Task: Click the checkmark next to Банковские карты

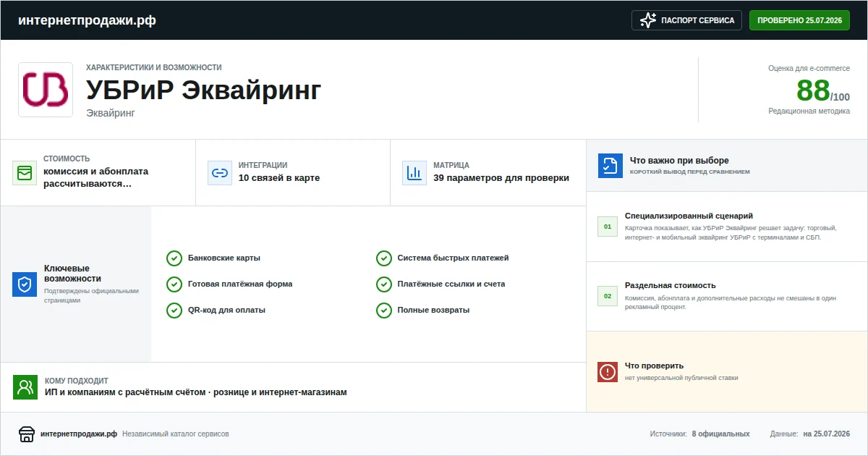Action: click(174, 258)
